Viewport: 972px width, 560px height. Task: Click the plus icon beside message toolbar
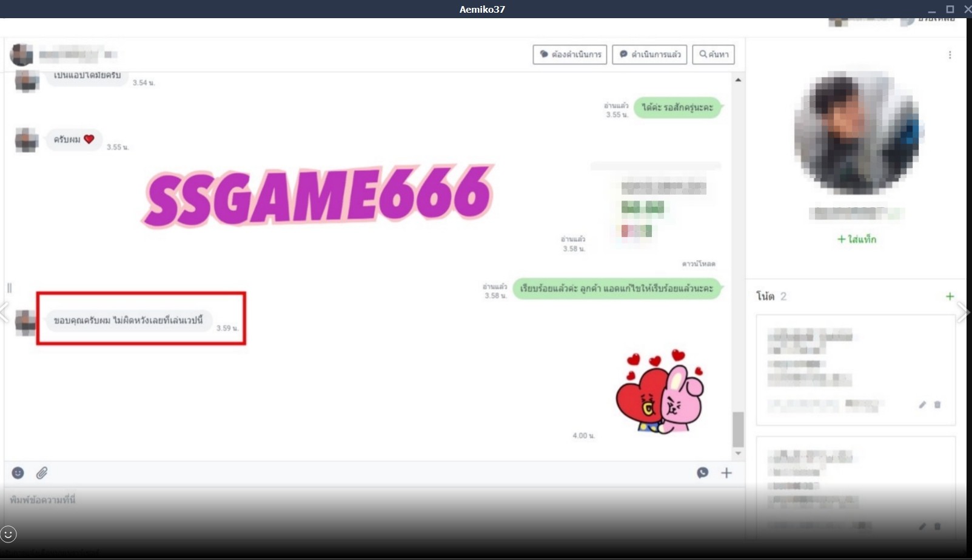726,473
